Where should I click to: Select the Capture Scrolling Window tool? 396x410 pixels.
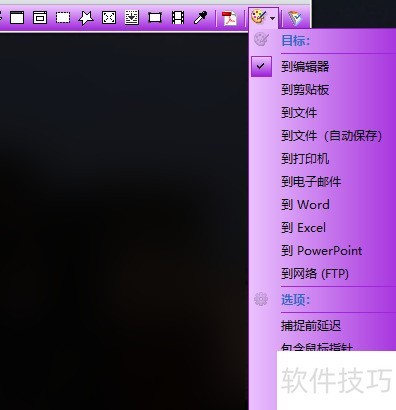(132, 17)
